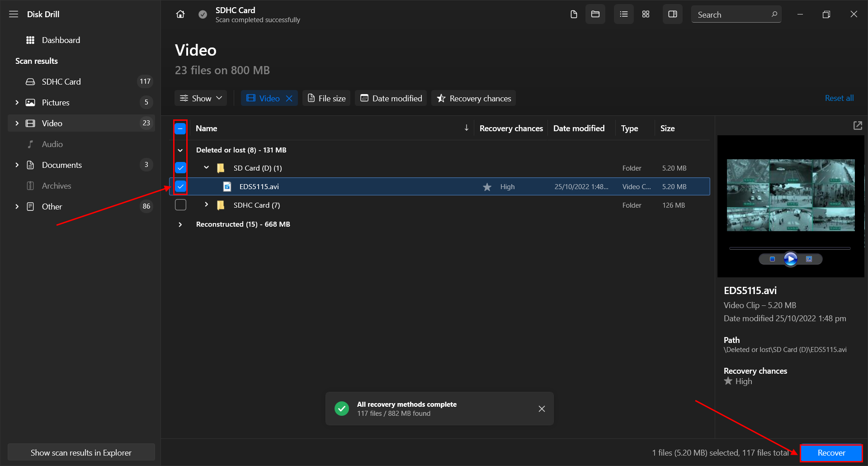This screenshot has height=466, width=868.
Task: Remove the Video filter with its X
Action: pos(289,98)
